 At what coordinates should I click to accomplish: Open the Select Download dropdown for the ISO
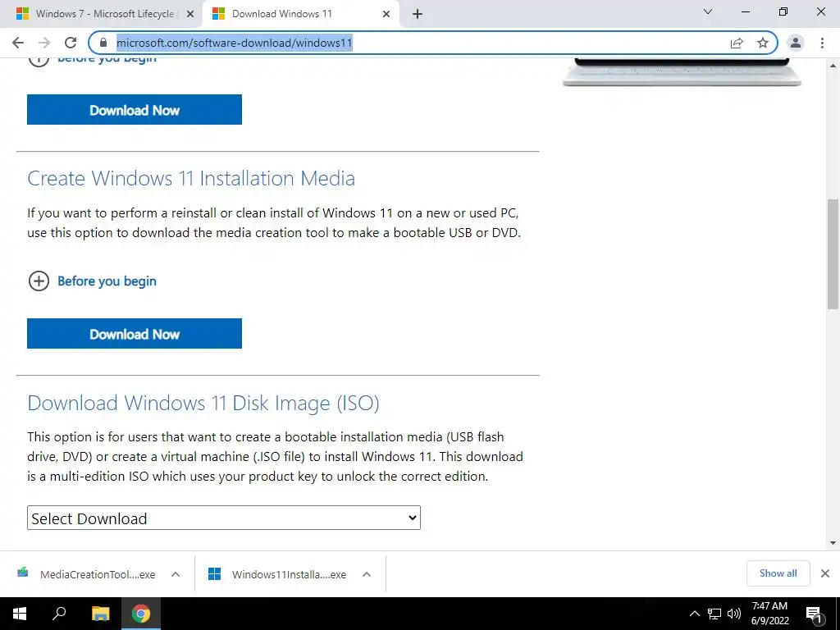[224, 518]
